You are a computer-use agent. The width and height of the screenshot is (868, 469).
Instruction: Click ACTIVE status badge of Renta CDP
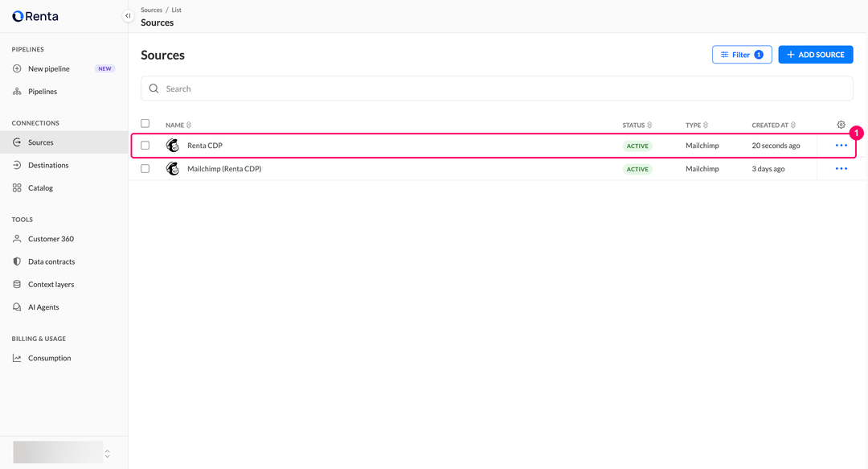click(637, 146)
